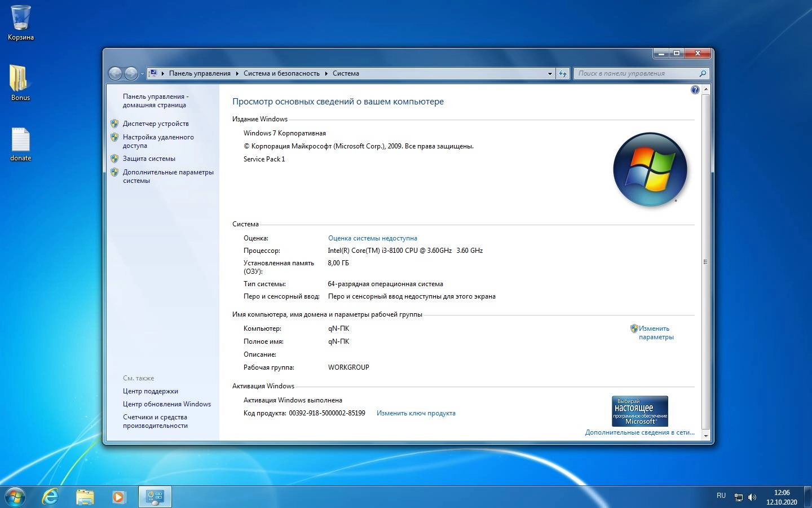Open the network tray icon
Viewport: 812px width, 508px height.
click(x=738, y=497)
